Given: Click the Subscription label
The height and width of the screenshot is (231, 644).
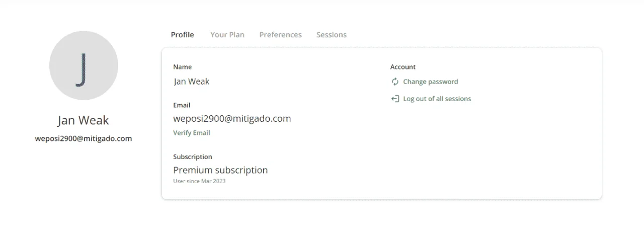Looking at the screenshot, I should [193, 157].
